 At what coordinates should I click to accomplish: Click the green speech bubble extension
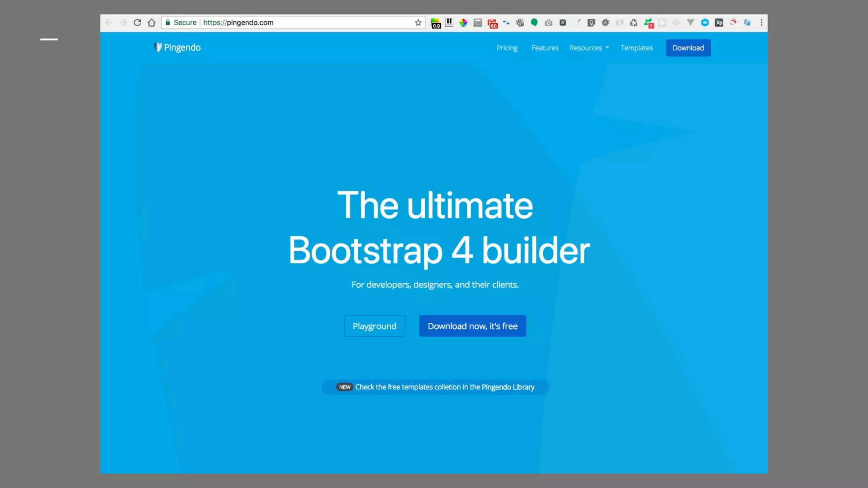[534, 22]
